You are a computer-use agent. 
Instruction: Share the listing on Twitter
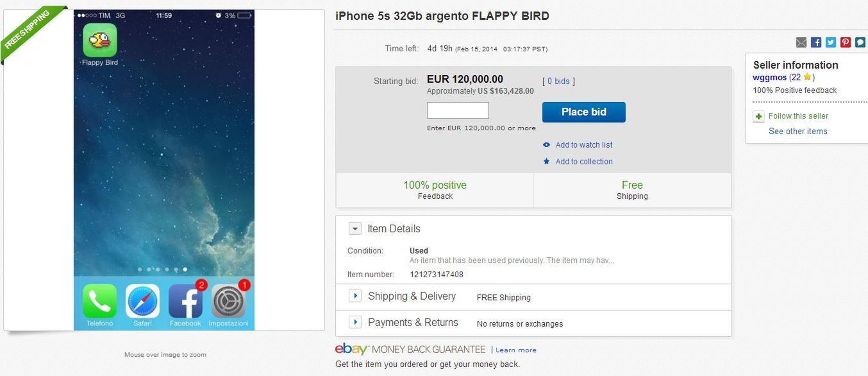tap(830, 42)
